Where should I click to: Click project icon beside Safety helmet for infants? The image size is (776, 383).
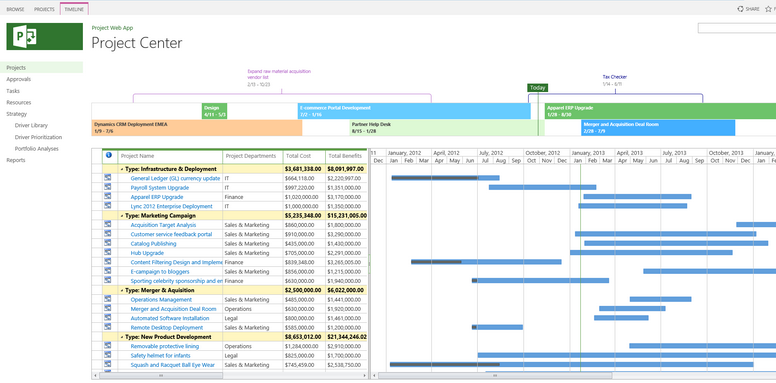108,355
